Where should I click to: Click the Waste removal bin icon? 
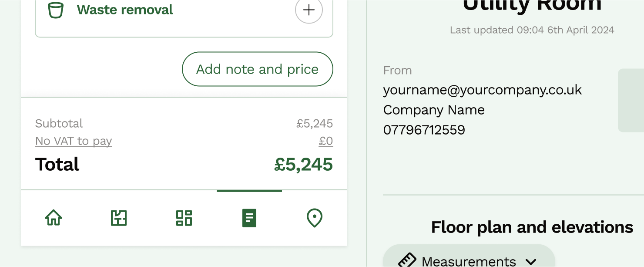(56, 10)
